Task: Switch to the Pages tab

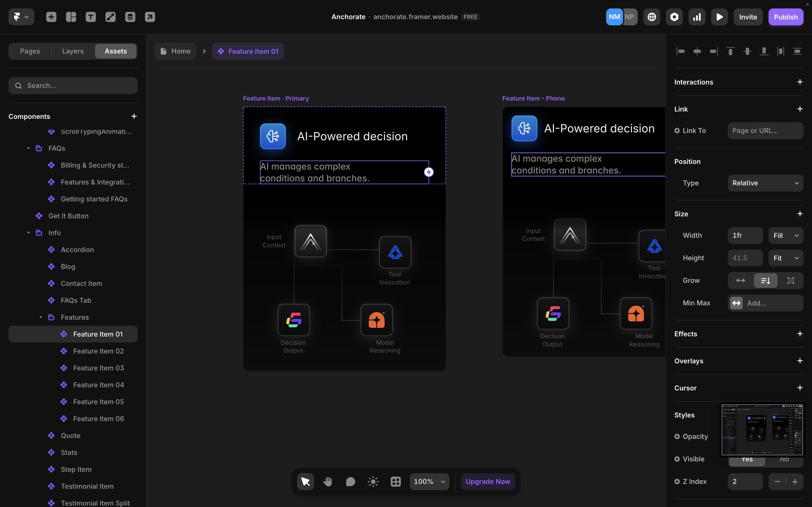Action: point(30,51)
